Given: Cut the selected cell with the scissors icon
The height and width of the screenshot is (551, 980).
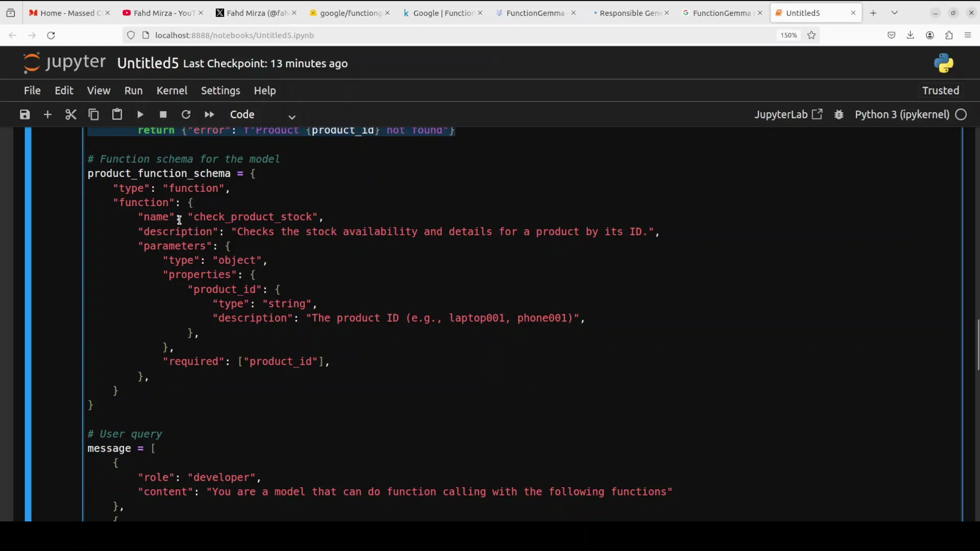Looking at the screenshot, I should (70, 114).
